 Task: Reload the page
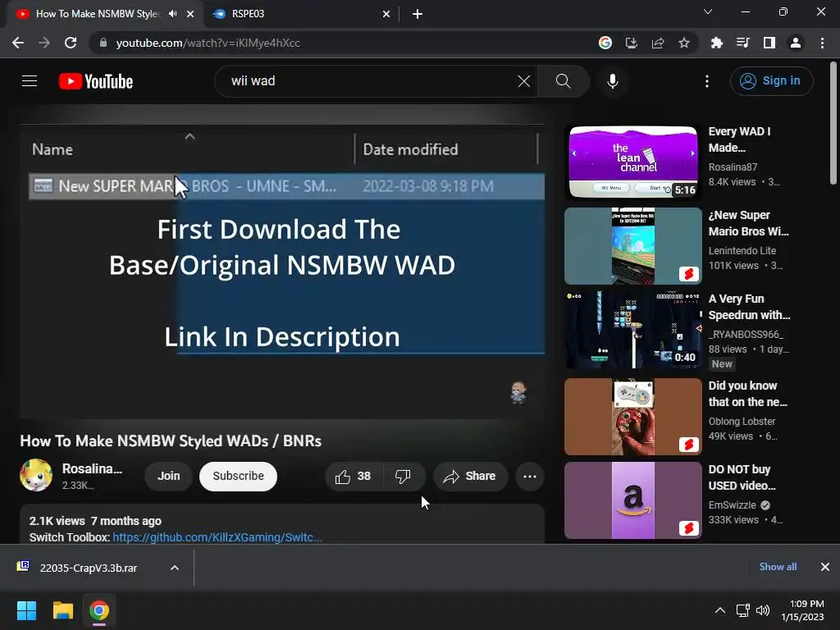click(71, 43)
